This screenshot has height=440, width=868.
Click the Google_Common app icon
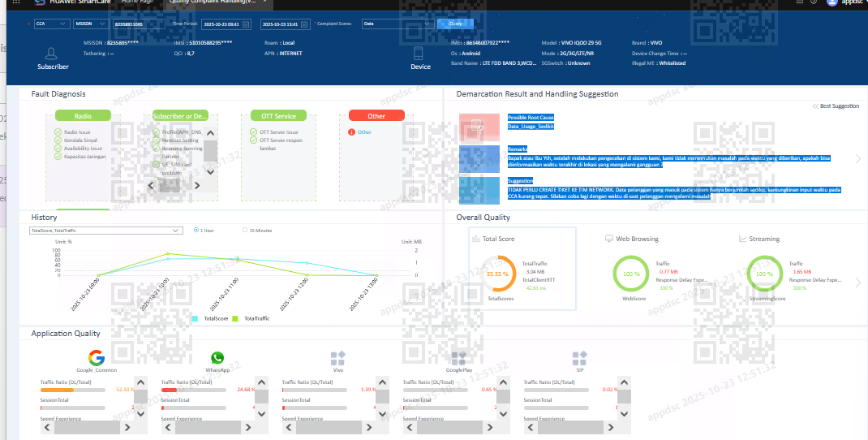[97, 358]
